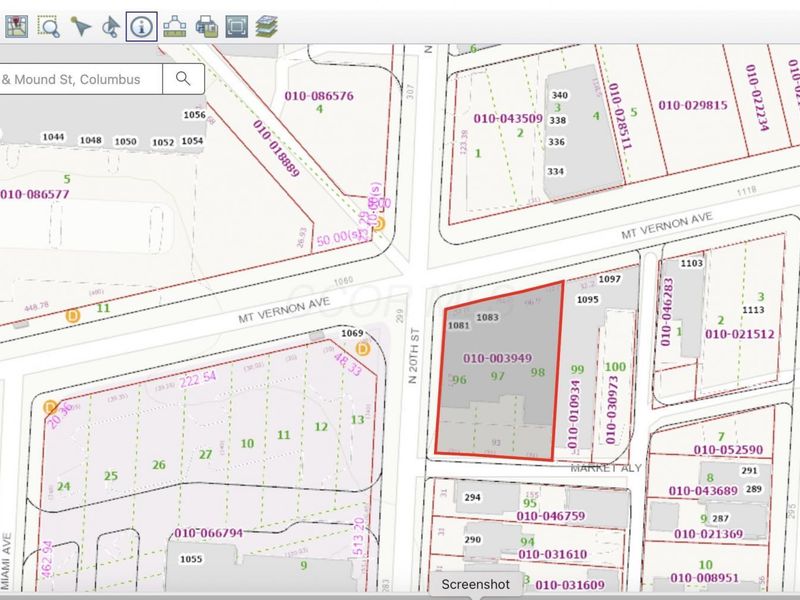The height and width of the screenshot is (600, 800).
Task: Identify parcel 010-021369
Action: click(x=708, y=534)
